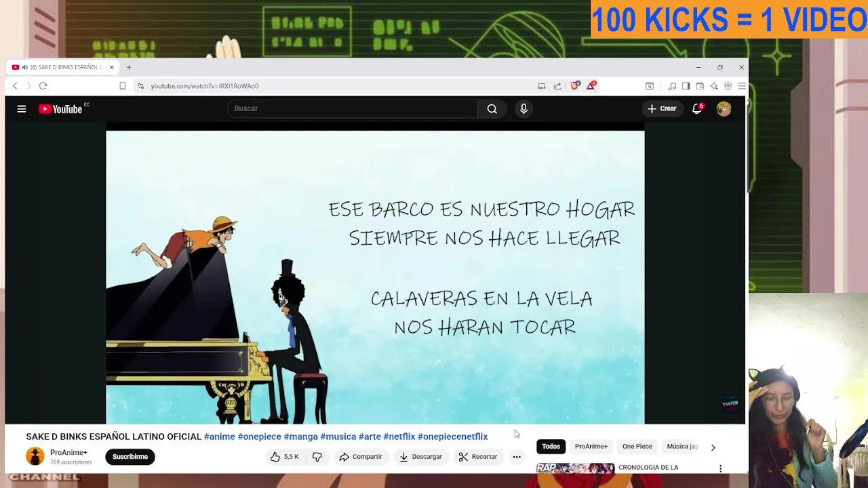Open the account avatar menu
Viewport: 868px width, 488px height.
[x=724, y=108]
